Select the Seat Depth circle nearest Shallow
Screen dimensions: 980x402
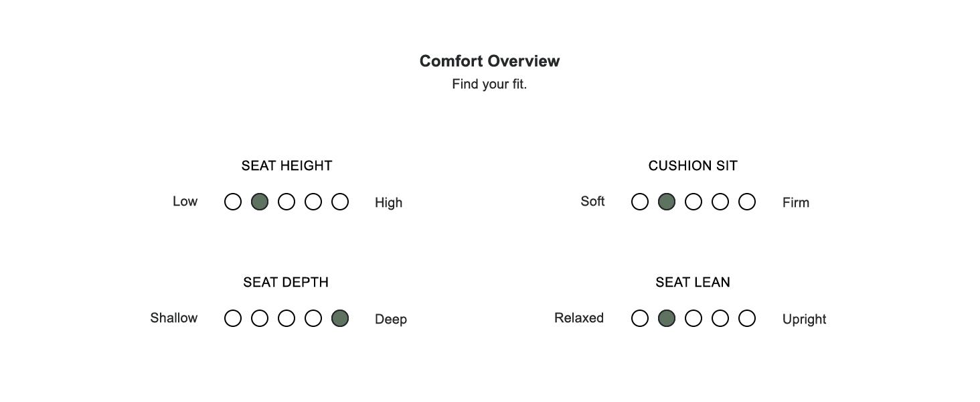coord(233,318)
